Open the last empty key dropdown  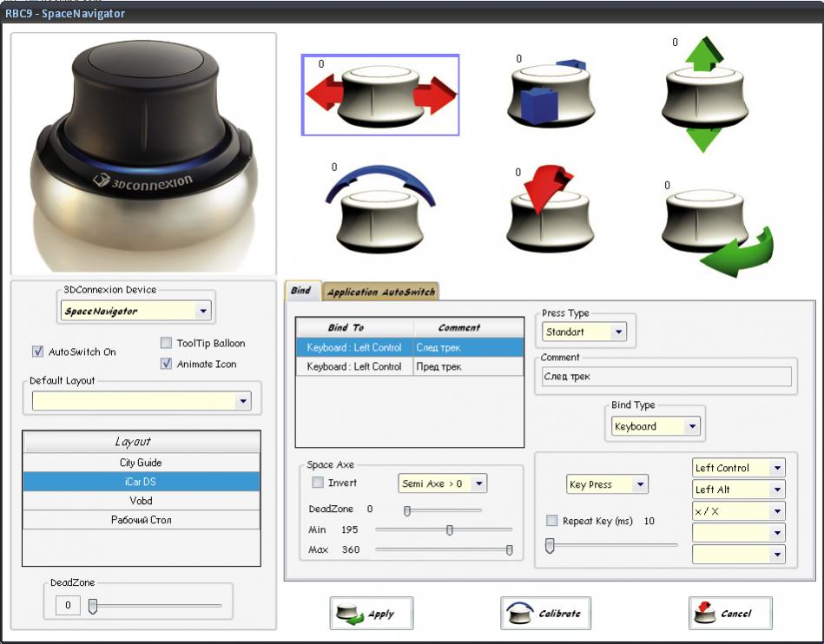[x=739, y=555]
